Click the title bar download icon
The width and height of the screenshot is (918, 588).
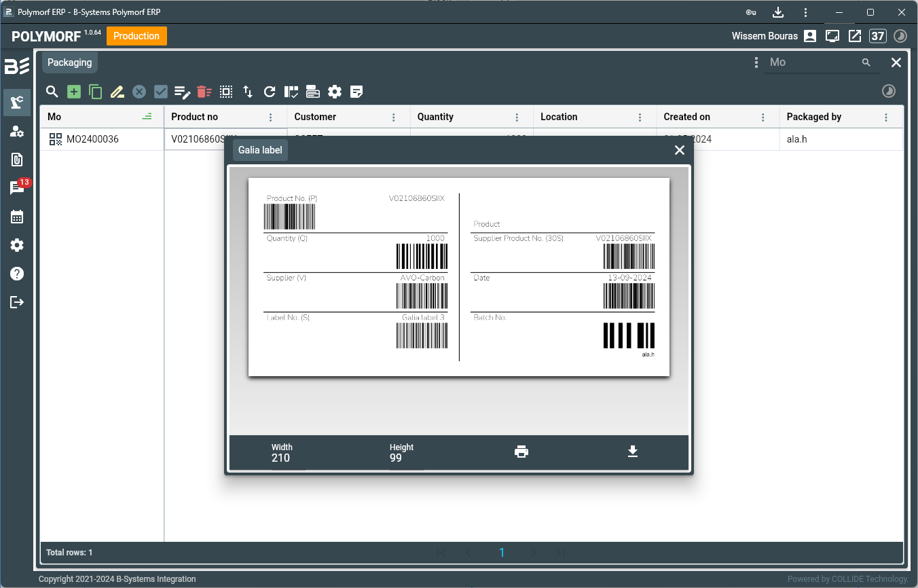[778, 12]
